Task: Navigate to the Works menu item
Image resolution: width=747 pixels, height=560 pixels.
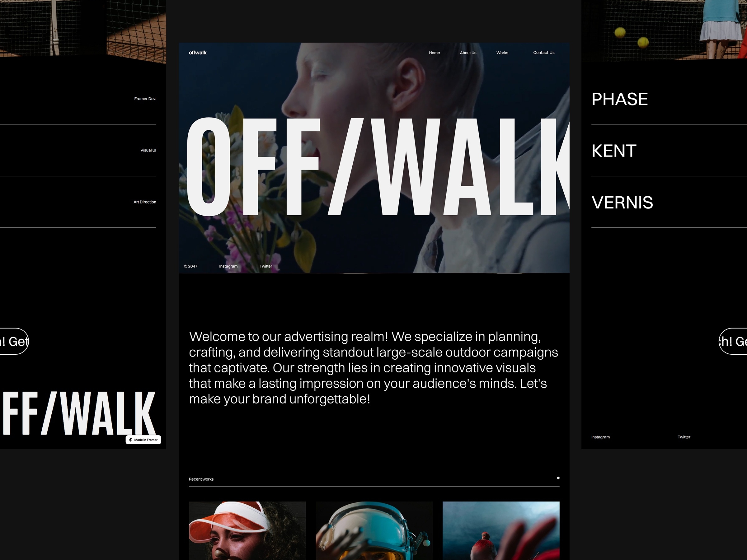Action: click(x=502, y=53)
